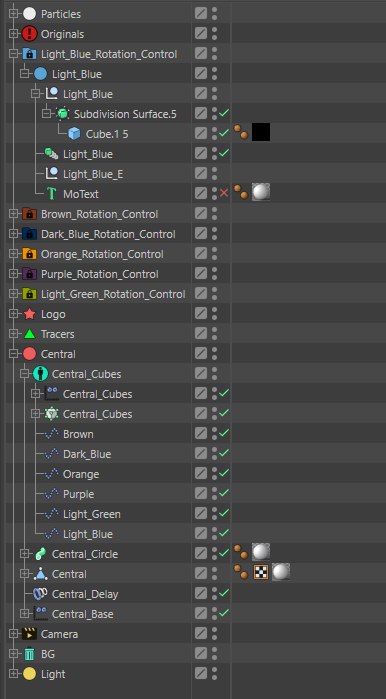Image resolution: width=386 pixels, height=699 pixels.
Task: Expand the BG group
Action: (x=13, y=654)
